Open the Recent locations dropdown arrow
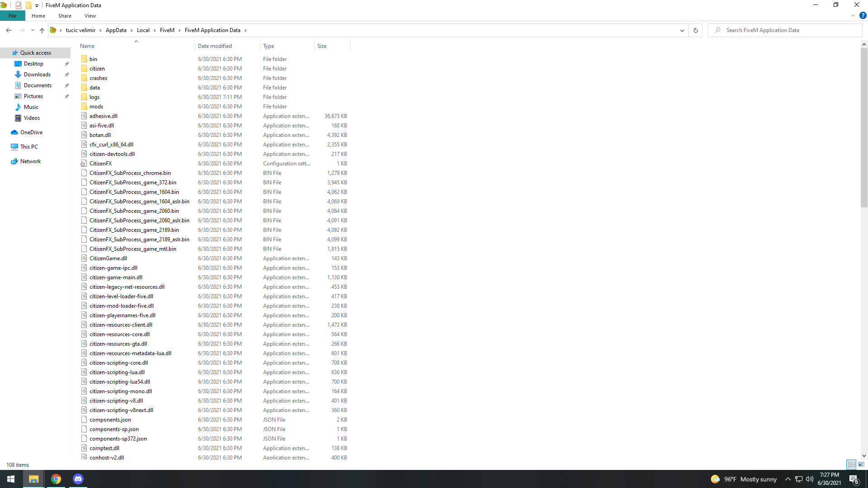Screen dimensions: 868x488 [x=33, y=30]
